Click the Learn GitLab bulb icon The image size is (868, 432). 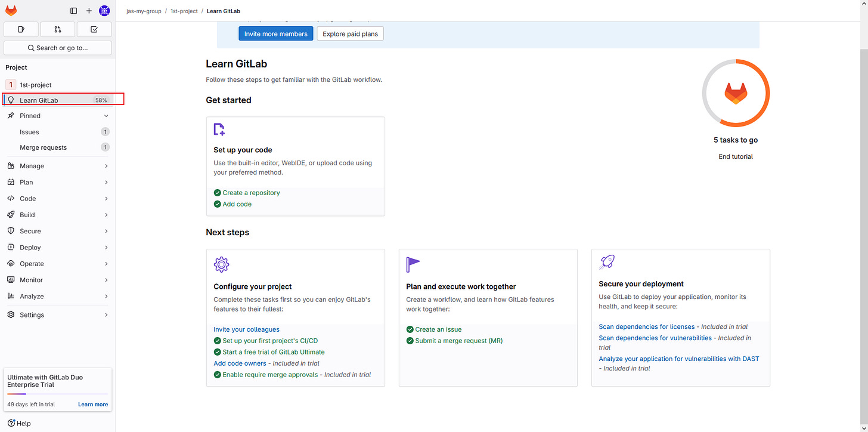coord(11,100)
